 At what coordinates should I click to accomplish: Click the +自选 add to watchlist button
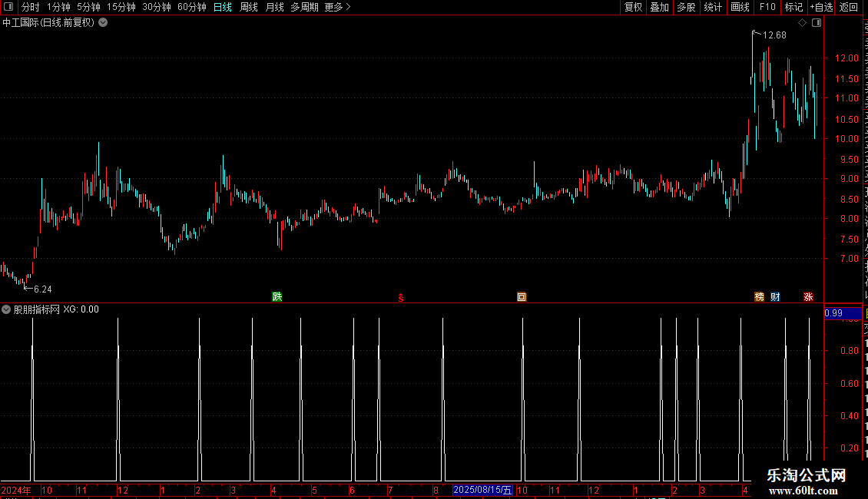[x=821, y=7]
